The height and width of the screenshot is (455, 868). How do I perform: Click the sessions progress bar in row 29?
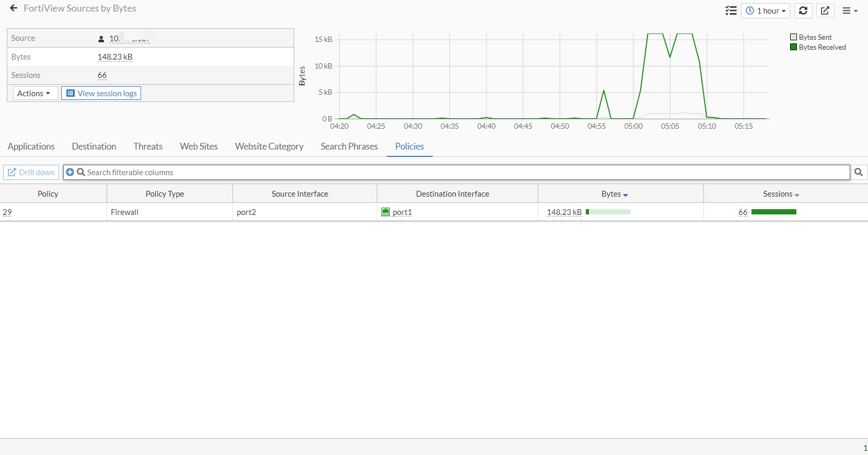pyautogui.click(x=774, y=212)
